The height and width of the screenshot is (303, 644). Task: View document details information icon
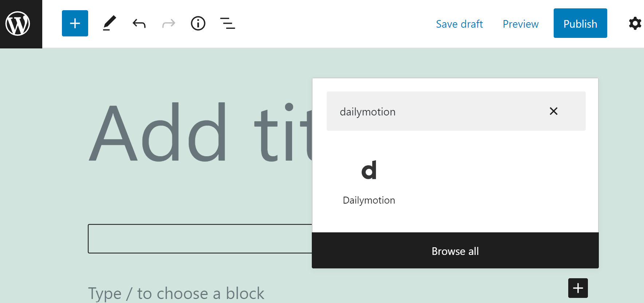coord(198,23)
